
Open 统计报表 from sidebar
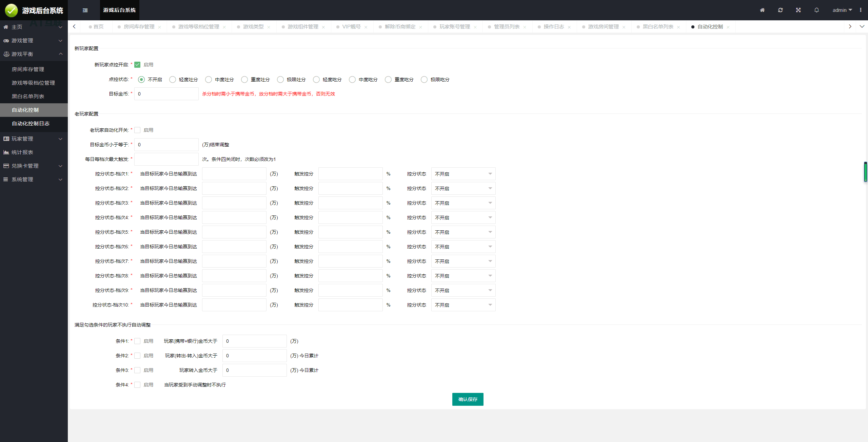pos(22,152)
